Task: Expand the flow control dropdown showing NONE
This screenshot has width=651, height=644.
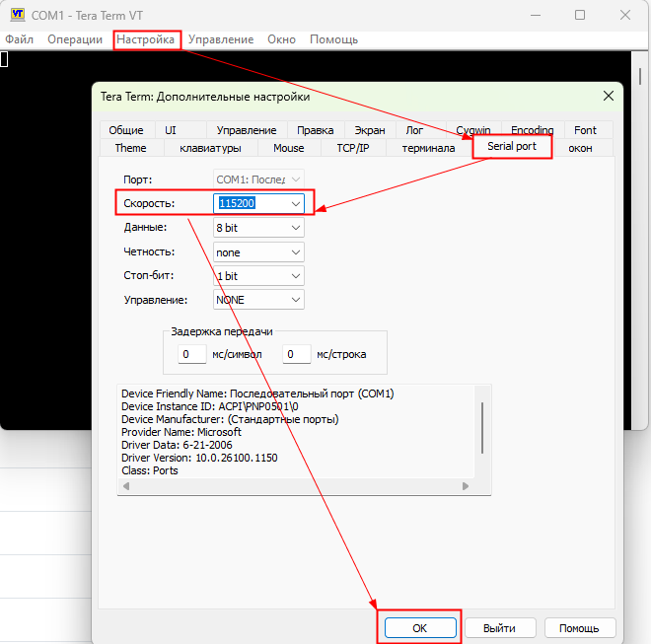Action: coord(295,300)
